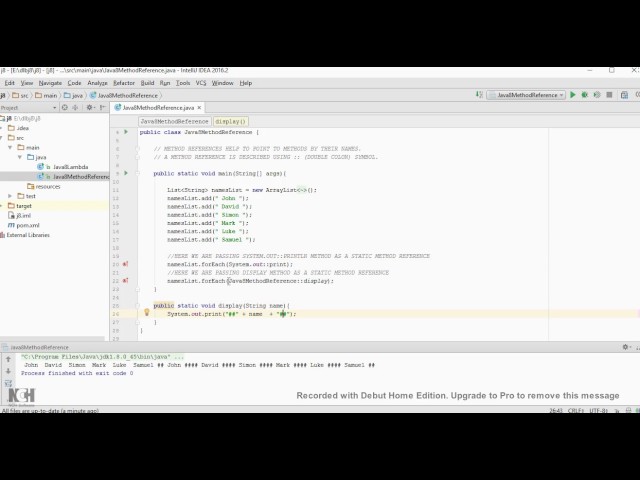640x480 pixels.
Task: Toggle soft-wrap icon in Run console sidebar
Action: click(8, 383)
